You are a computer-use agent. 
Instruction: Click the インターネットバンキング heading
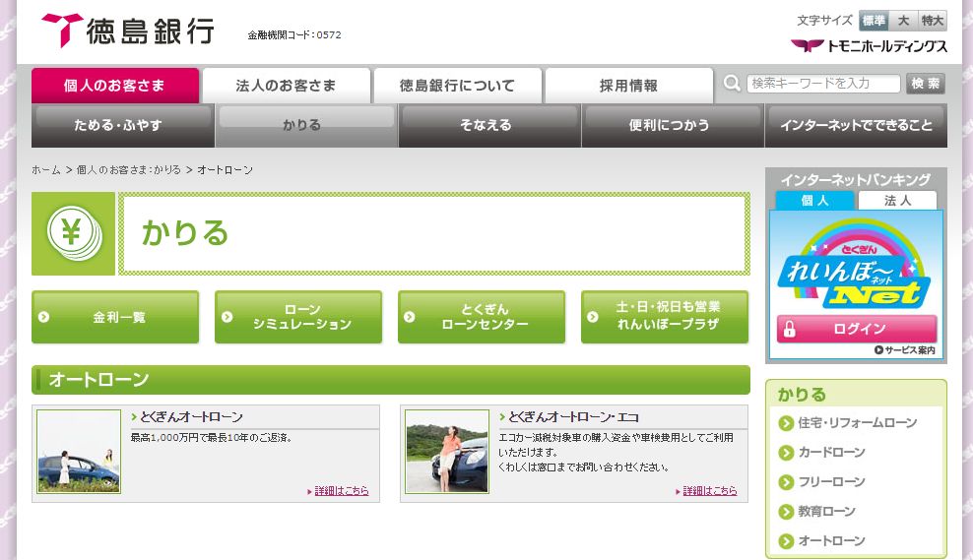(856, 180)
